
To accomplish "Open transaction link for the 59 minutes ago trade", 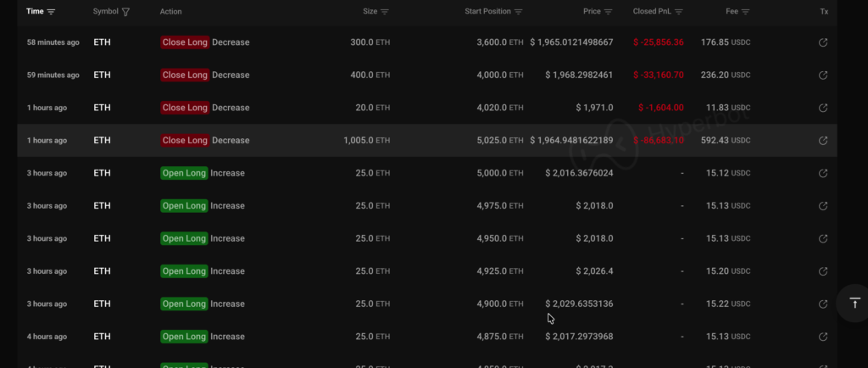I will click(x=822, y=75).
